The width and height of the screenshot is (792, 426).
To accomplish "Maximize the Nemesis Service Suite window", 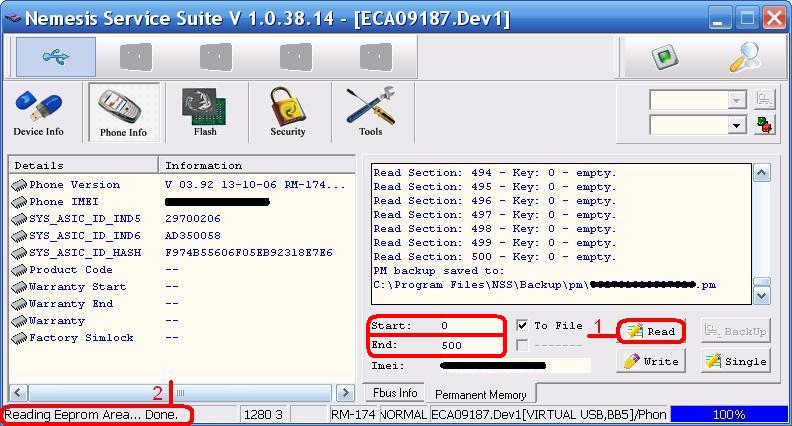I will (747, 19).
